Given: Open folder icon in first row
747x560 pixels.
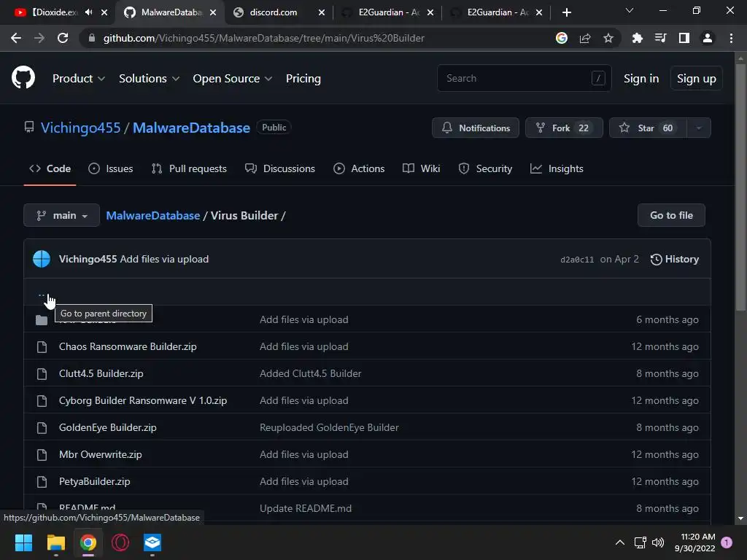Looking at the screenshot, I should 42,320.
